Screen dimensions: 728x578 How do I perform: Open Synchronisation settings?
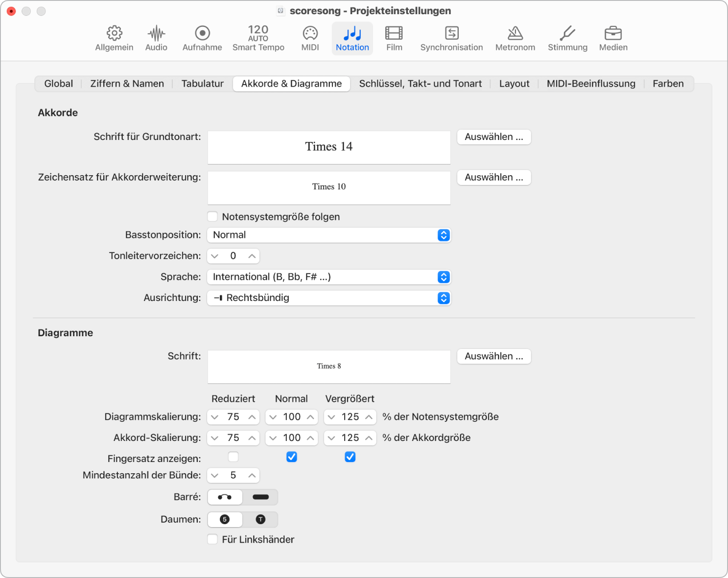click(451, 38)
